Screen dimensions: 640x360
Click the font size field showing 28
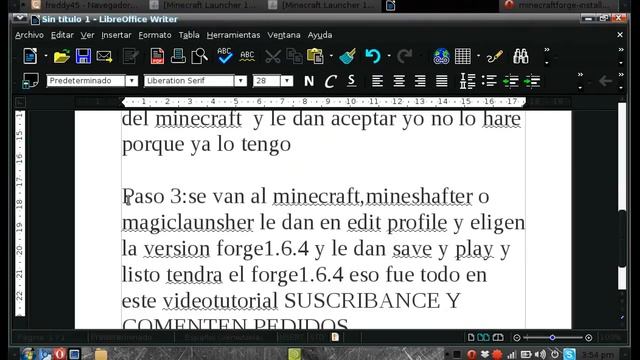pyautogui.click(x=267, y=81)
